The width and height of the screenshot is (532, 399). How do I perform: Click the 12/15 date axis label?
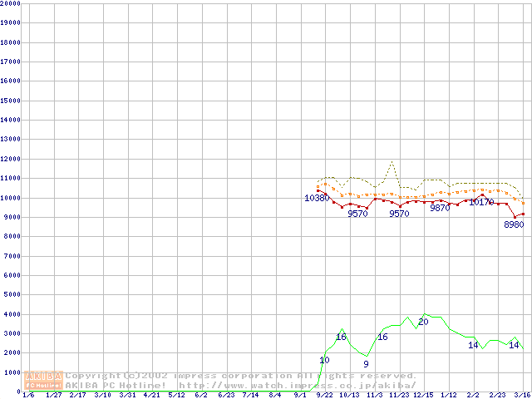(423, 396)
